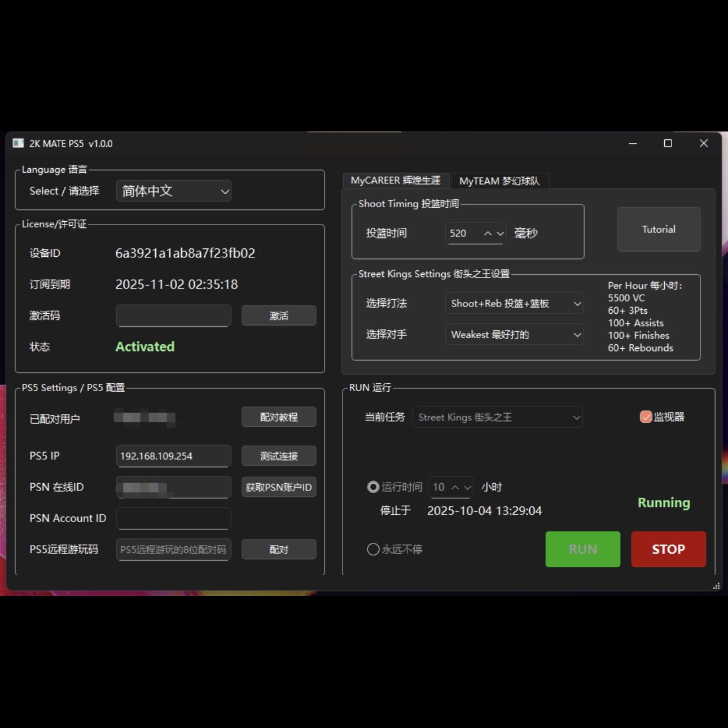Click 配对教程 pairing tutorial button

(279, 416)
